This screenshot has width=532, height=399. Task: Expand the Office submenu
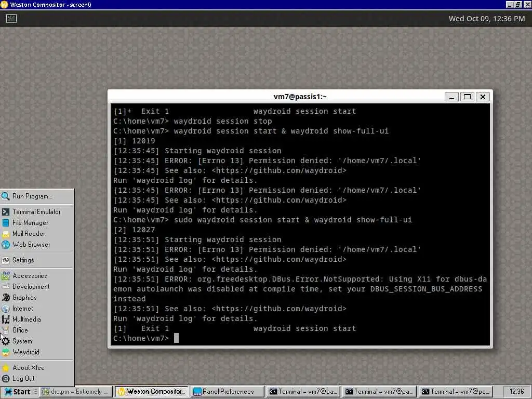(37, 330)
